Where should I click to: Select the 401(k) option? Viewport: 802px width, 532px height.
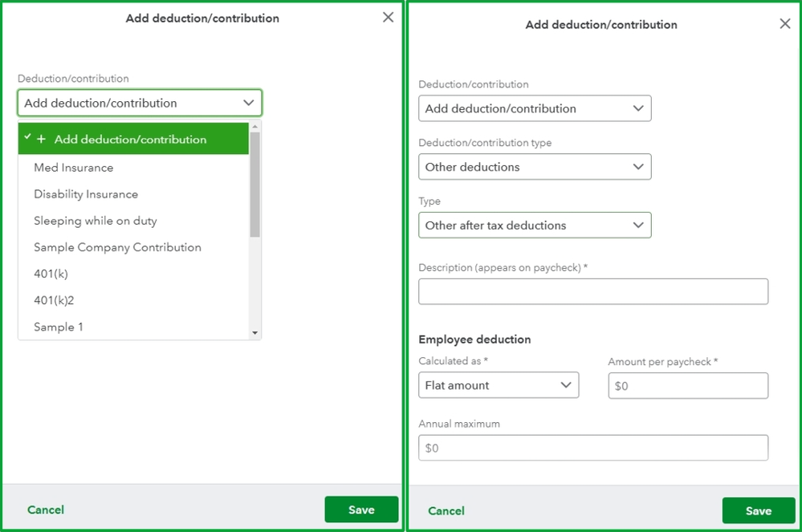51,274
